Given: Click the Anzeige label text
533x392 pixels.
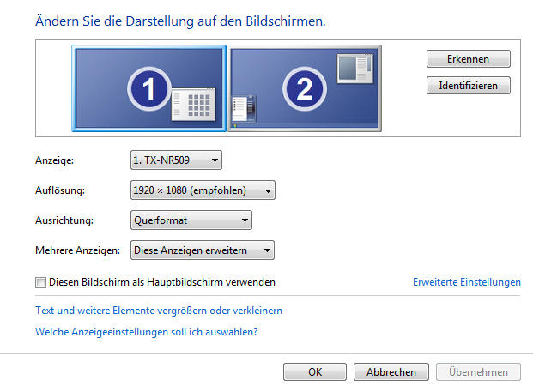Looking at the screenshot, I should pyautogui.click(x=54, y=160).
